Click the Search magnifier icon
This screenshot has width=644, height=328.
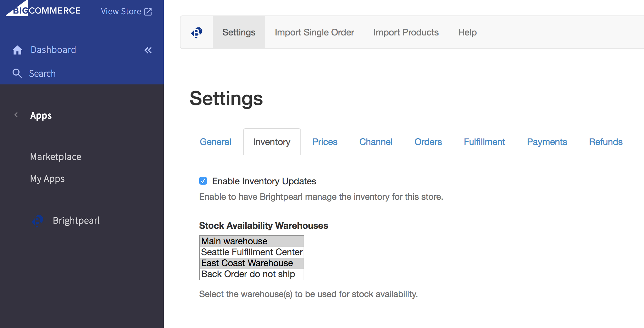[17, 73]
